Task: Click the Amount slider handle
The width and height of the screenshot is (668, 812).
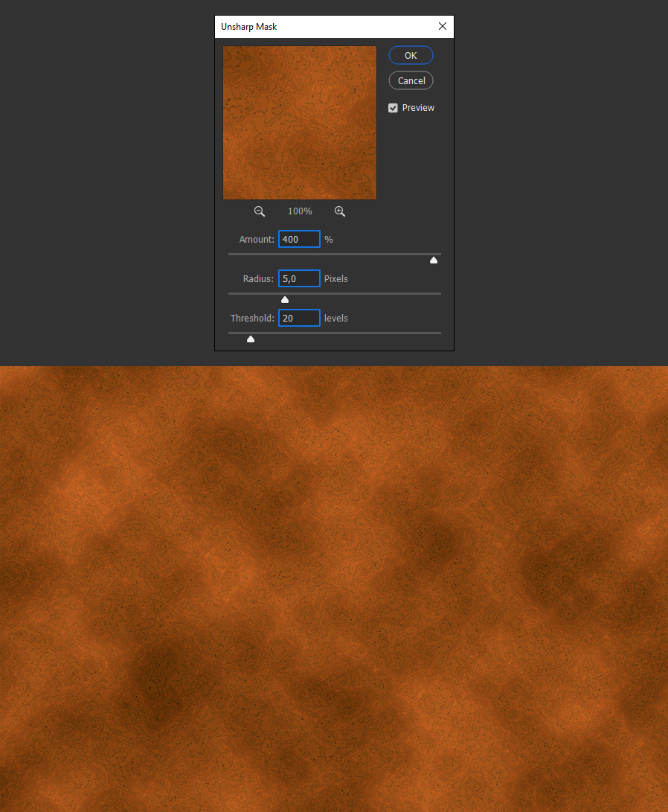Action: pos(434,260)
